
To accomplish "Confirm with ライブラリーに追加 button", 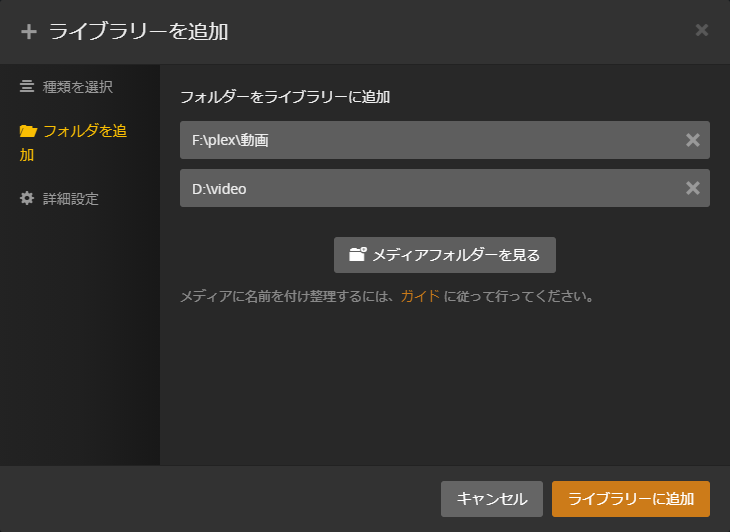I will [631, 499].
